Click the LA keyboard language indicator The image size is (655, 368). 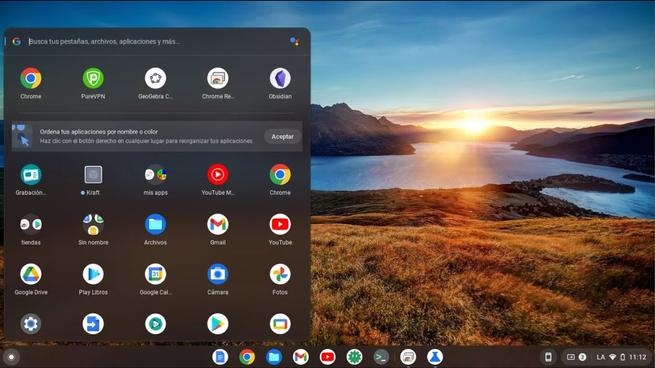tap(601, 357)
